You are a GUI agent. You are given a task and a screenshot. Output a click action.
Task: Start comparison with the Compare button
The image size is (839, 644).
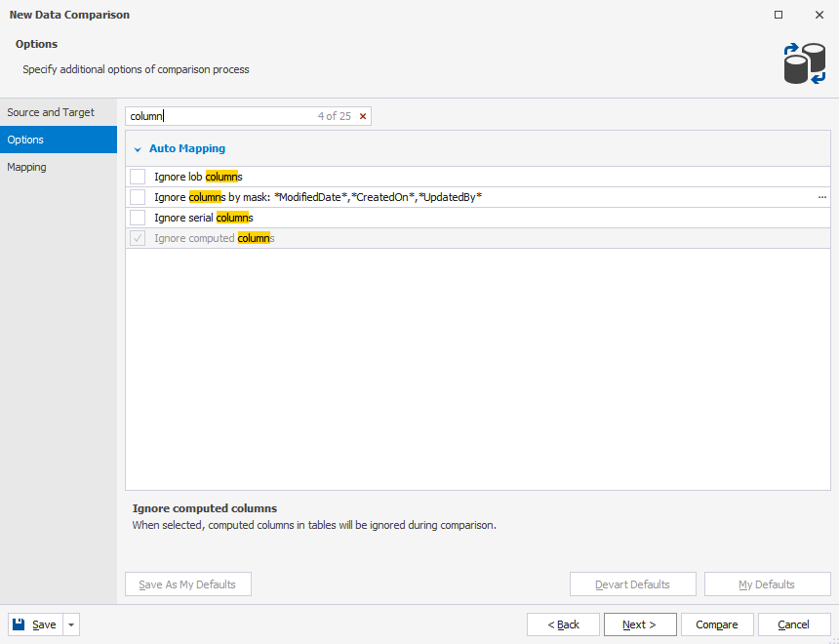pos(717,624)
